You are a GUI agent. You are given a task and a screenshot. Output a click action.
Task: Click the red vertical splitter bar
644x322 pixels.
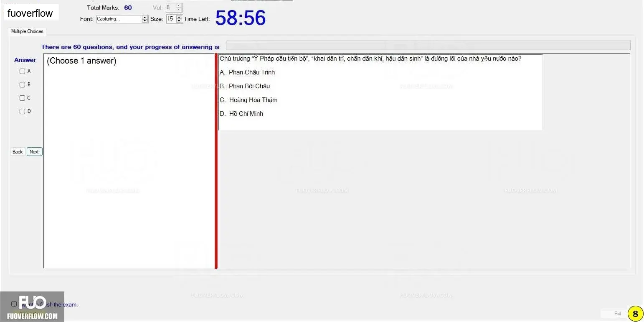click(x=216, y=161)
